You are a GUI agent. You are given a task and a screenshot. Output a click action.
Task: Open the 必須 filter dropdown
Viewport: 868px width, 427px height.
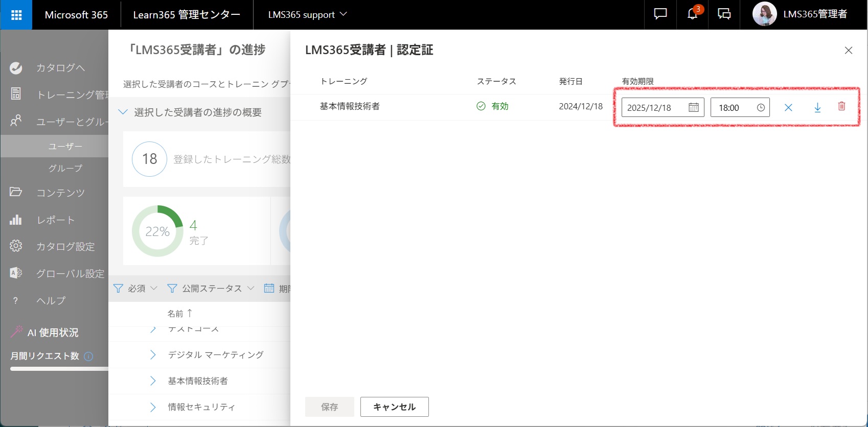point(135,288)
